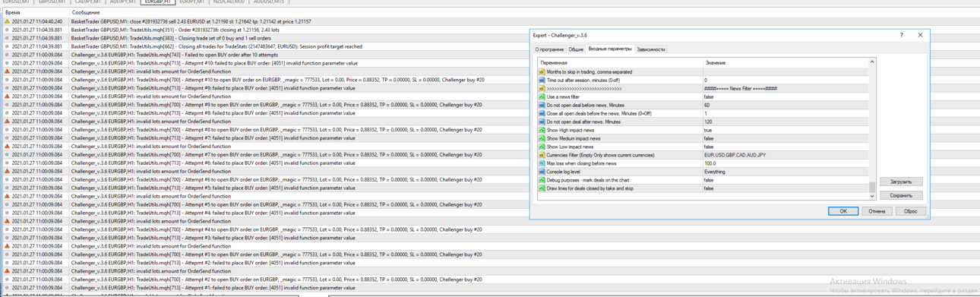Viewport: 980px width, 297px height.
Task: Click the parameters list scrollbar thumb
Action: point(872,188)
